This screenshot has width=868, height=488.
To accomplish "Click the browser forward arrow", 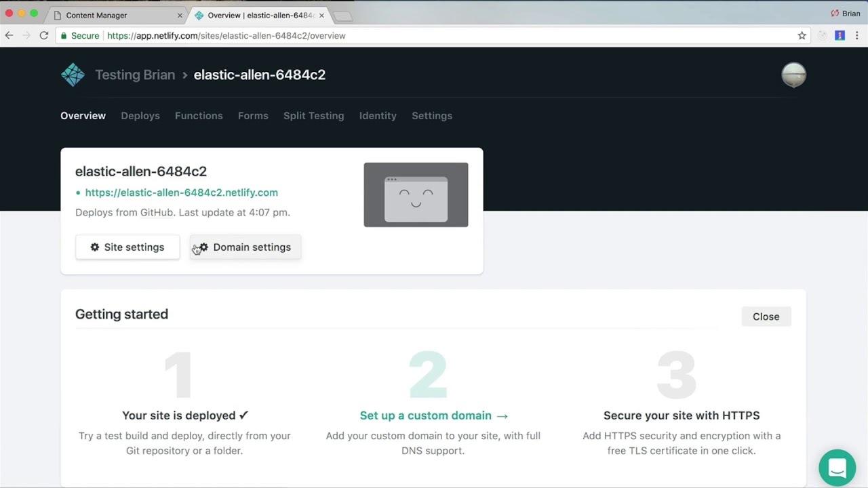I will point(26,35).
